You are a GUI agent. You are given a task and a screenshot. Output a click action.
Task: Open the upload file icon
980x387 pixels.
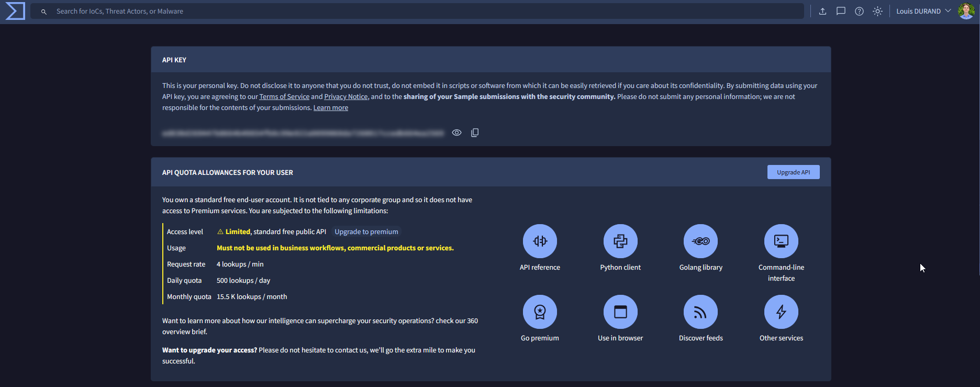point(822,11)
